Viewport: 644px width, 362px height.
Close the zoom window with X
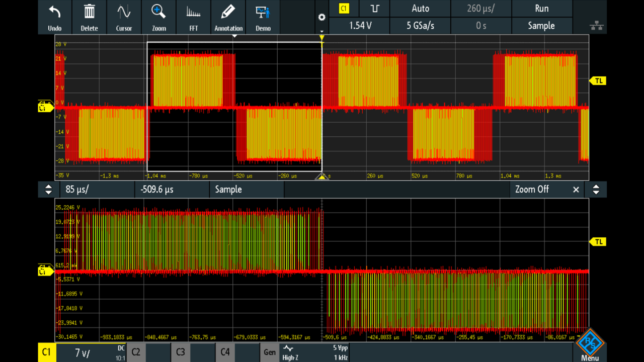[576, 190]
